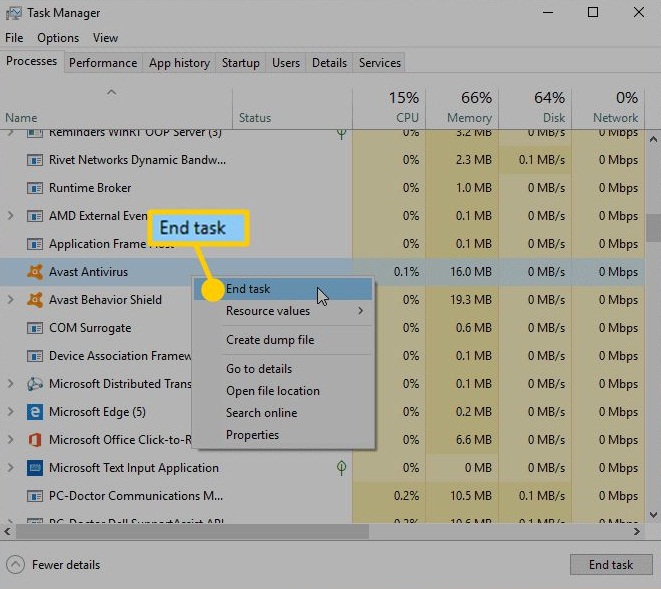Image resolution: width=661 pixels, height=589 pixels.
Task: Click the Avast Behavior Shield icon
Action: pos(34,300)
